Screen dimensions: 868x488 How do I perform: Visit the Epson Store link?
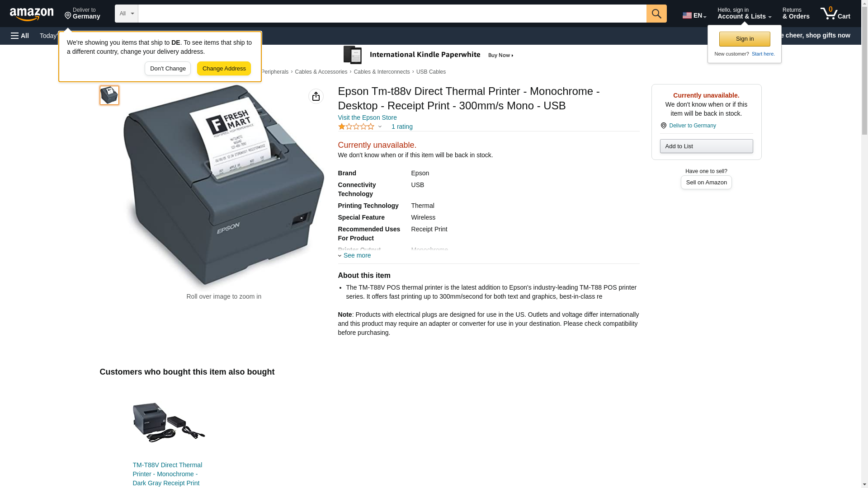click(x=367, y=117)
